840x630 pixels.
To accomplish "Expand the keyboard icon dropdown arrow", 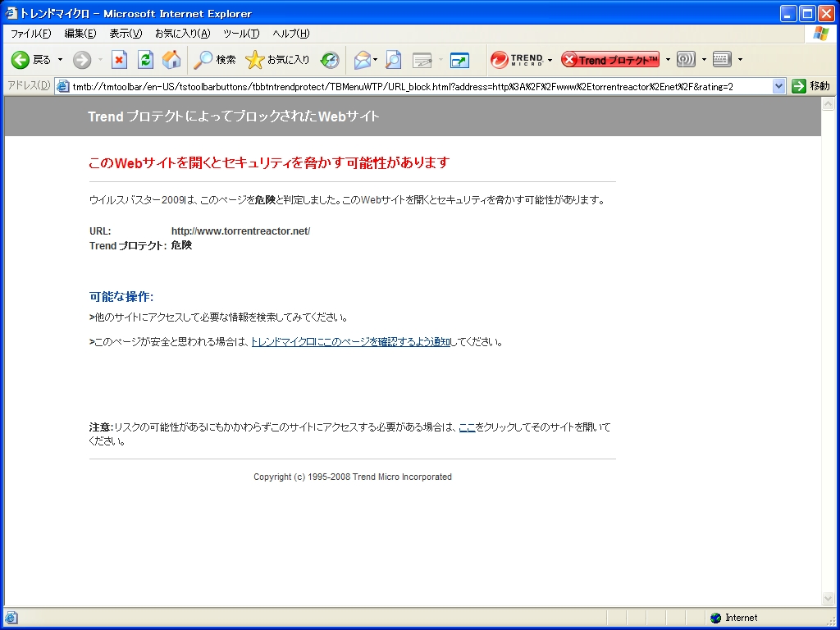I will point(741,59).
